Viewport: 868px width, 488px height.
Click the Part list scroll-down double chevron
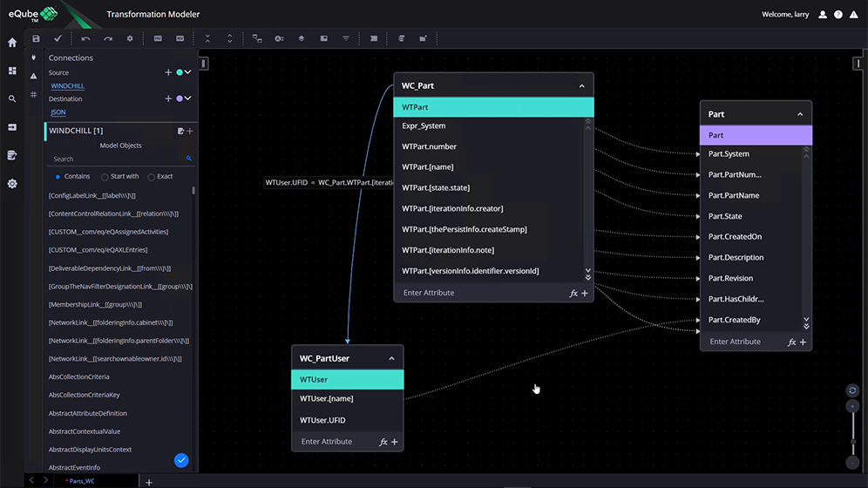(x=806, y=323)
